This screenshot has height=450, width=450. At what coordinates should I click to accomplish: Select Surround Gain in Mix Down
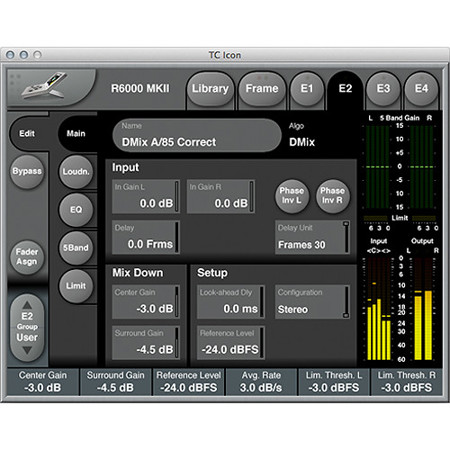pyautogui.click(x=146, y=343)
